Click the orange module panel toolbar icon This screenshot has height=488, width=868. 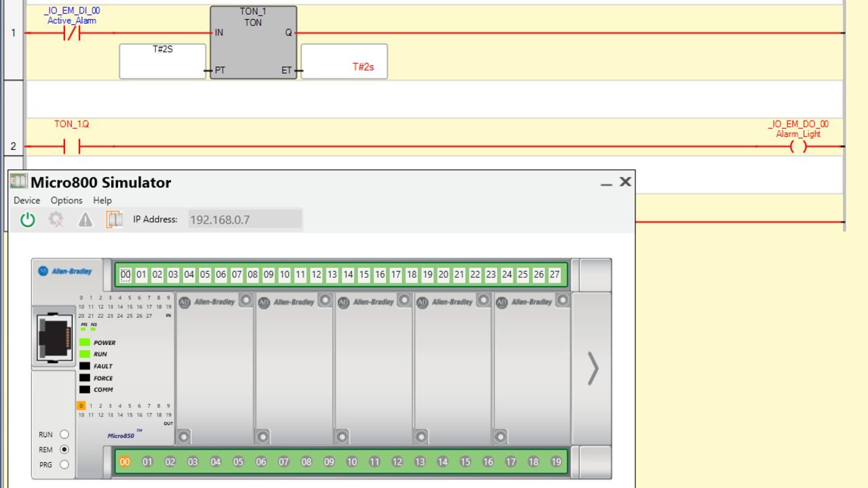[114, 220]
